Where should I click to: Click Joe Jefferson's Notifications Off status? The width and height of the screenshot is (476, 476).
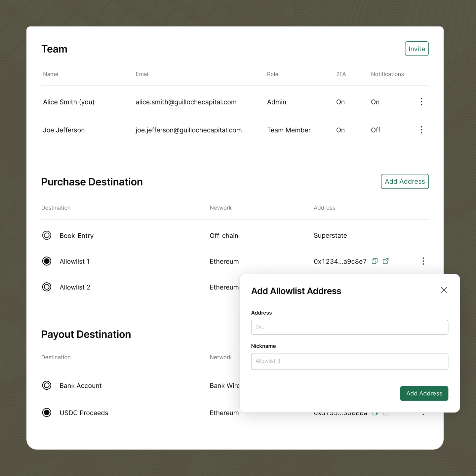click(x=376, y=130)
